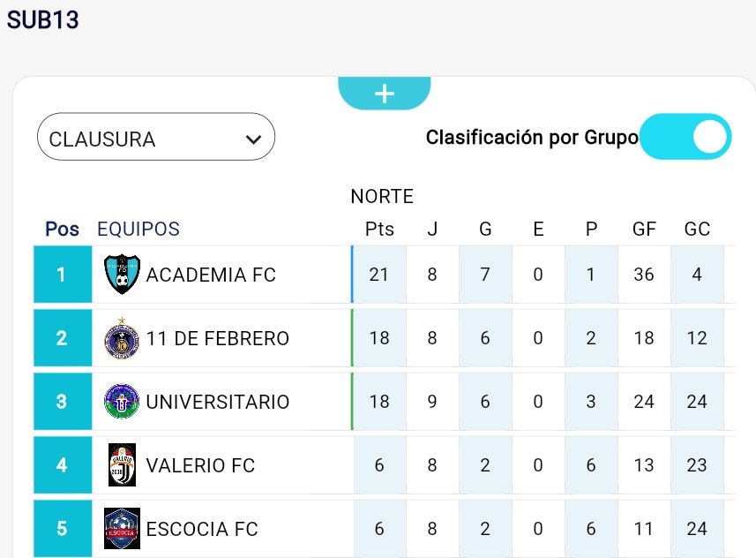
Task: Toggle Clasificación por Grupo switch
Action: 685,137
